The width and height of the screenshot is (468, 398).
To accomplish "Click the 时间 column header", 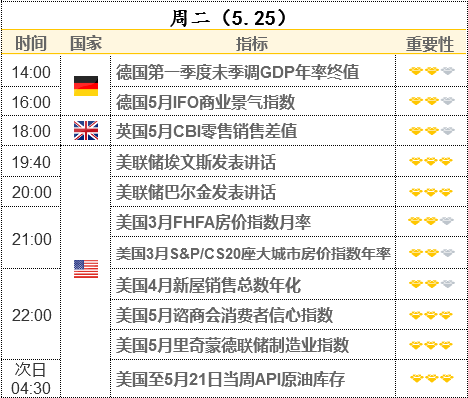I will (31, 43).
